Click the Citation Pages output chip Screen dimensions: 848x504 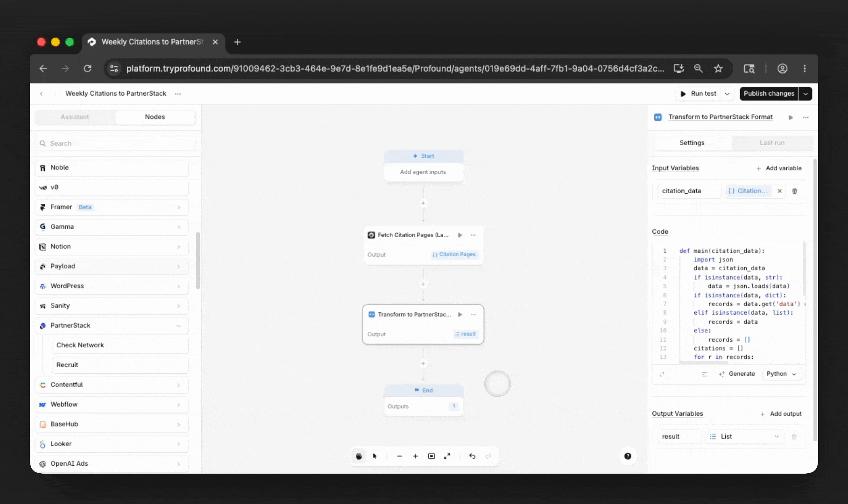(454, 254)
